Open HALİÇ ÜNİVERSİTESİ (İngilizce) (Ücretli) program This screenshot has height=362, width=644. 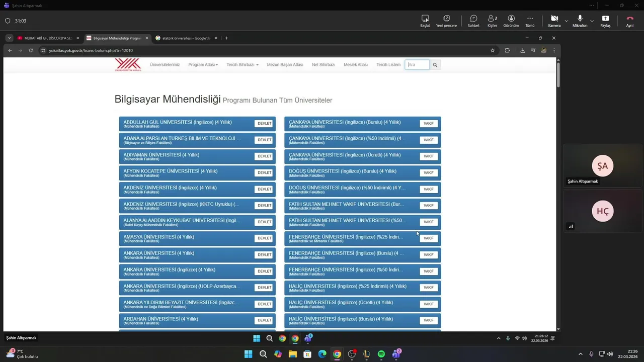[362, 304]
